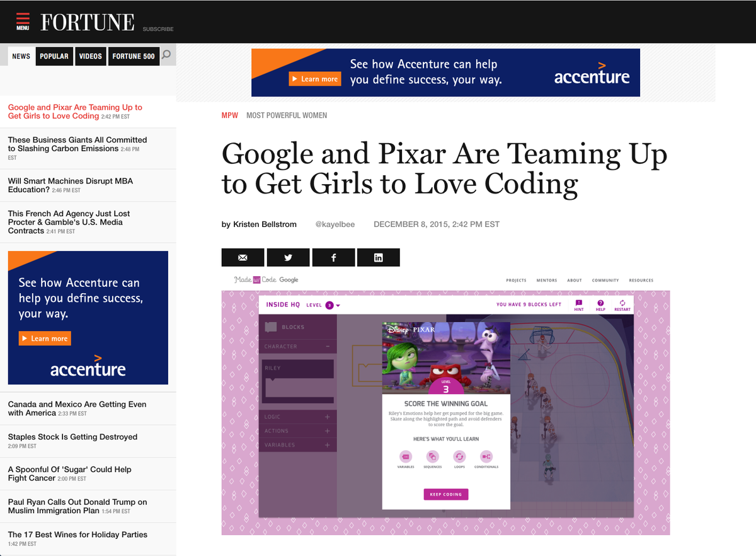Click the Sequences learn icon

point(433,456)
